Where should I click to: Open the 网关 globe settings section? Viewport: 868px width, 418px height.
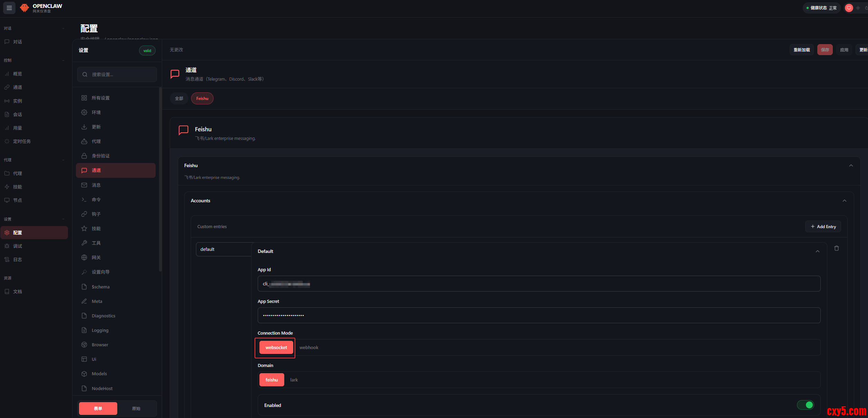pyautogui.click(x=96, y=257)
